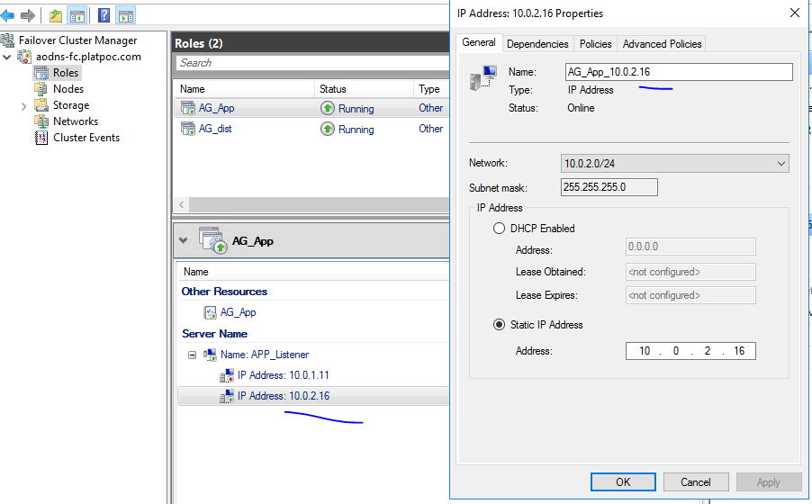This screenshot has height=504, width=812.
Task: Open Help via question mark icon
Action: [104, 15]
